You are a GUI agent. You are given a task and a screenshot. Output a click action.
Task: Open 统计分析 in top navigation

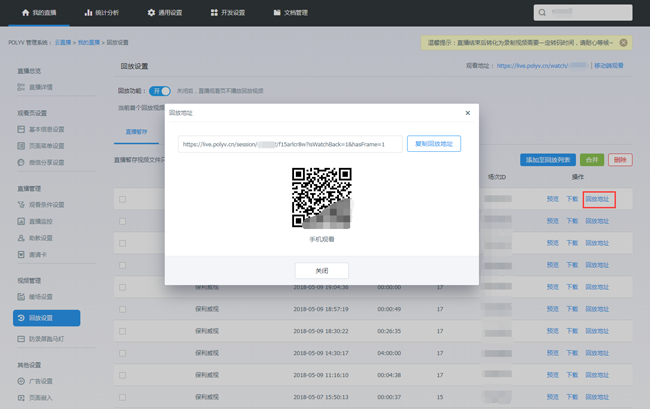[x=101, y=12]
